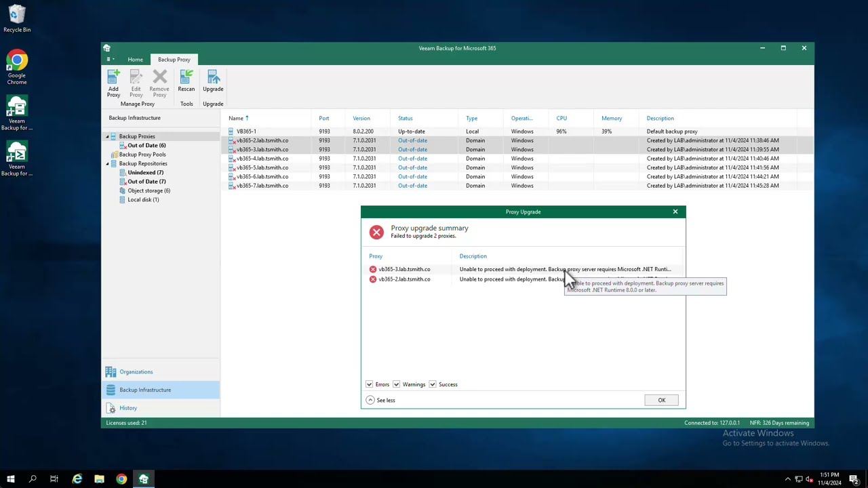This screenshot has width=868, height=488.
Task: Open Task View on the taskbar
Action: tap(54, 479)
